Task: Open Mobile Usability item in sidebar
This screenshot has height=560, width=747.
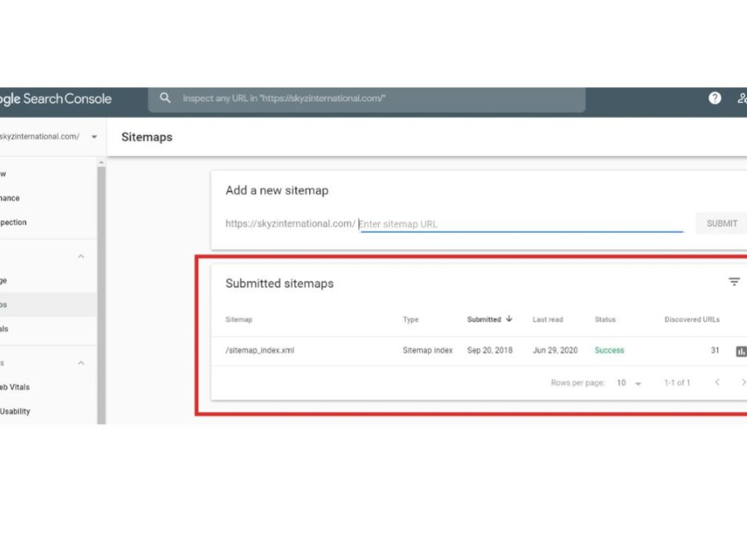Action: (48, 411)
